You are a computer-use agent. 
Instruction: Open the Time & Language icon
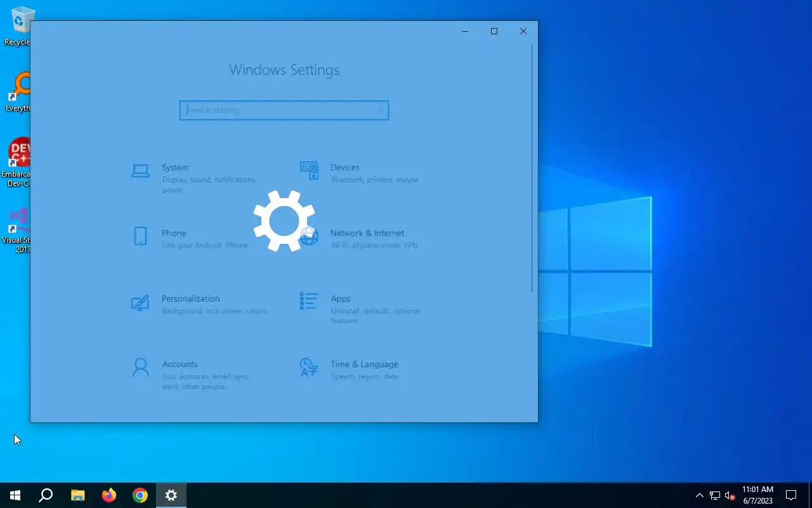tap(309, 367)
